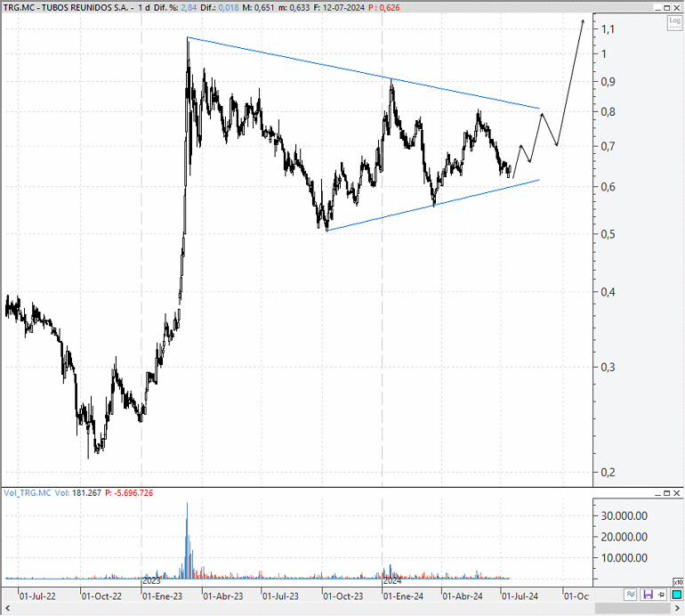Maximize the Vol_TRG.MC volume panel
685x616 pixels.
click(667, 493)
